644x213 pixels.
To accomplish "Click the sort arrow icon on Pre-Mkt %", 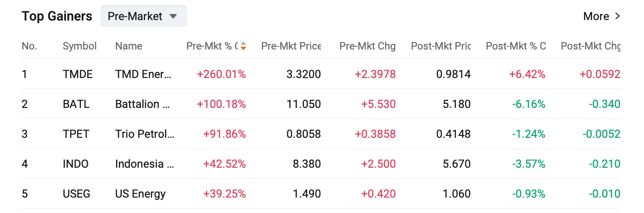I will pos(243,46).
